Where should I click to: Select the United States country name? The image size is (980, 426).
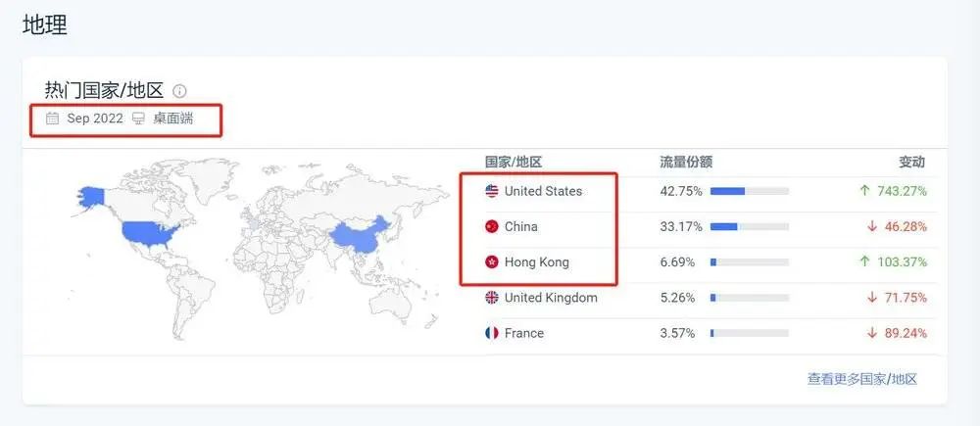click(543, 191)
